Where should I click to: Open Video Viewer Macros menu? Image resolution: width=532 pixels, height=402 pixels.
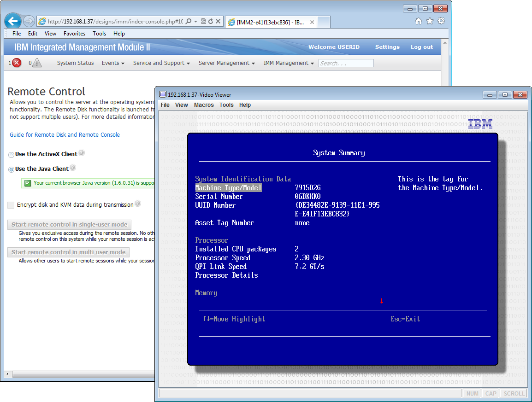pos(204,105)
